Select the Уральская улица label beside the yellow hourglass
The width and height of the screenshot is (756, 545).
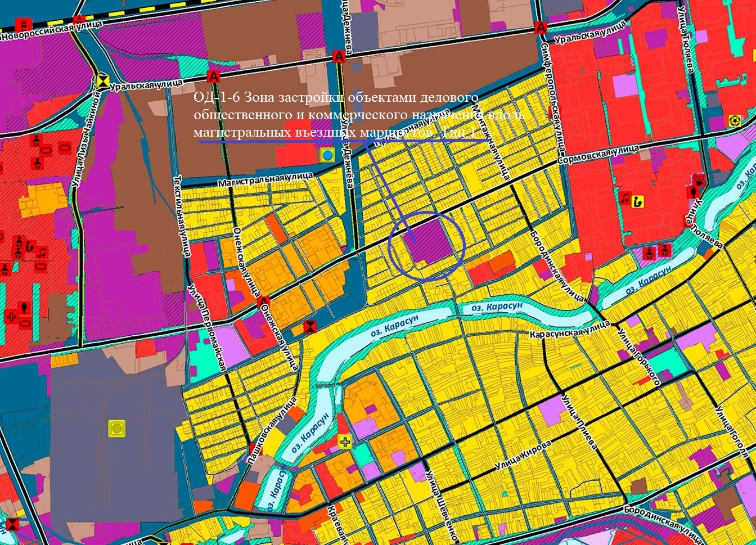coord(147,85)
